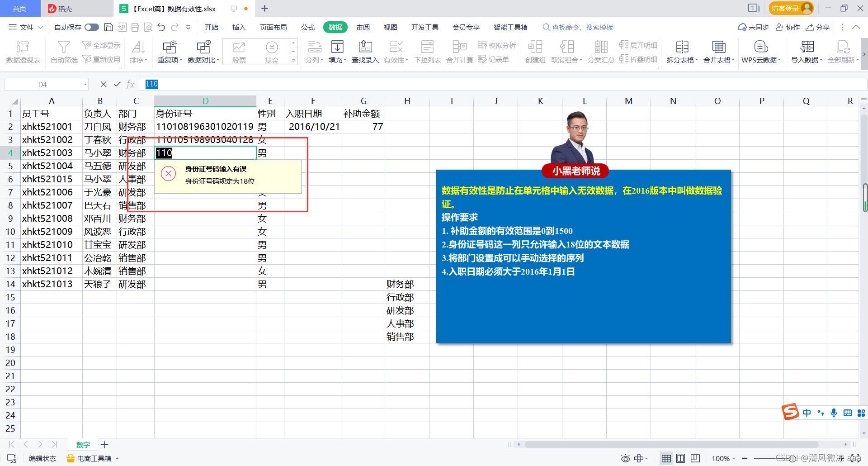Switch to the 公式 ribbon tab
The height and width of the screenshot is (466, 868).
[308, 27]
